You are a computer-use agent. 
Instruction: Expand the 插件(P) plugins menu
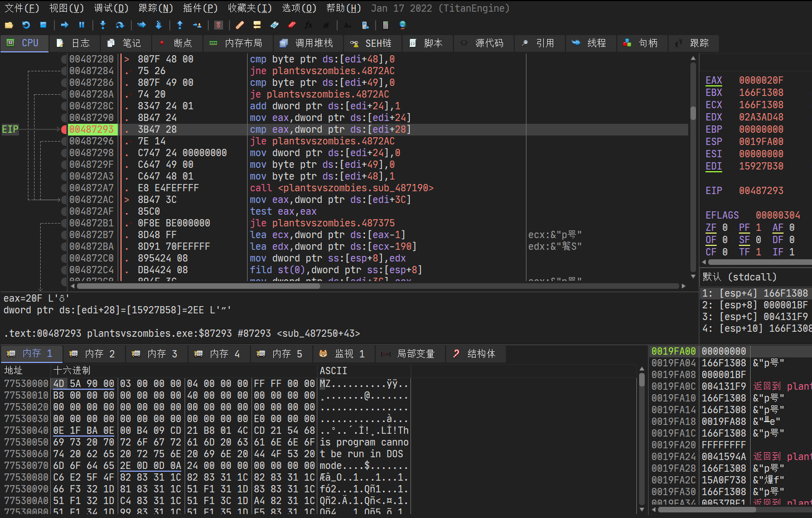200,8
